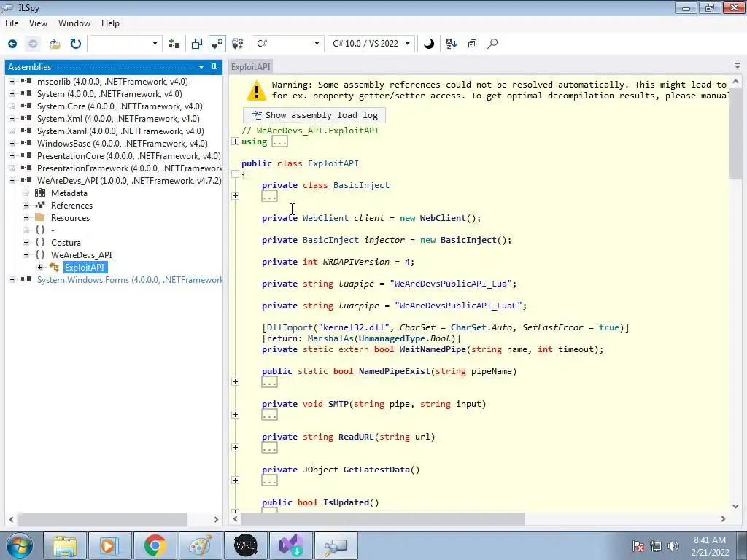Expand the SMTP method fold
This screenshot has height=560, width=747.
[x=235, y=415]
